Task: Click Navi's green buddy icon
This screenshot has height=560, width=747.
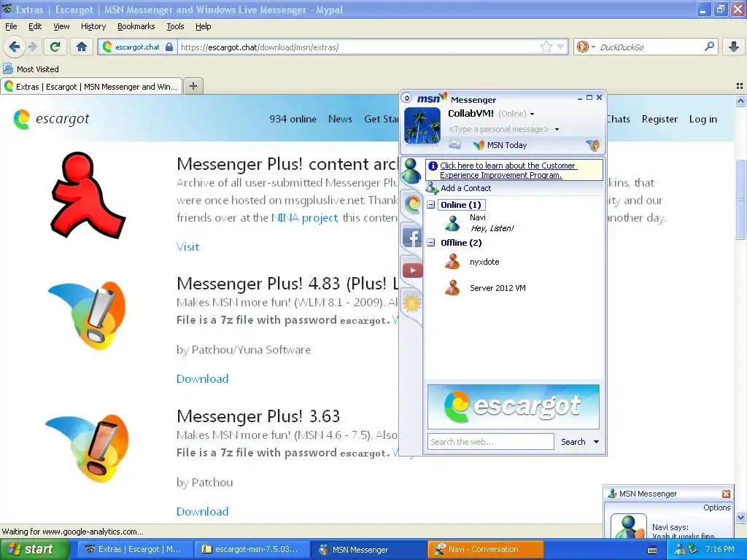Action: (452, 222)
